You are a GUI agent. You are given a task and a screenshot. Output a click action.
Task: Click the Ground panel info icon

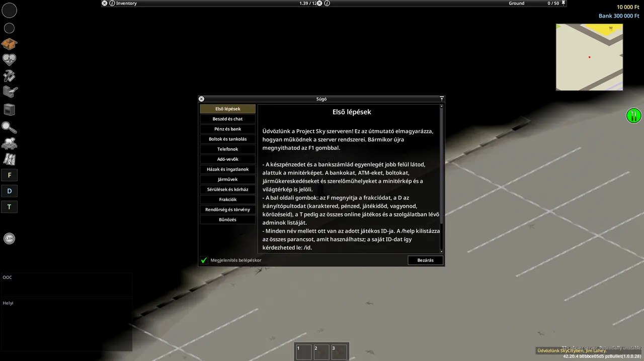327,3
